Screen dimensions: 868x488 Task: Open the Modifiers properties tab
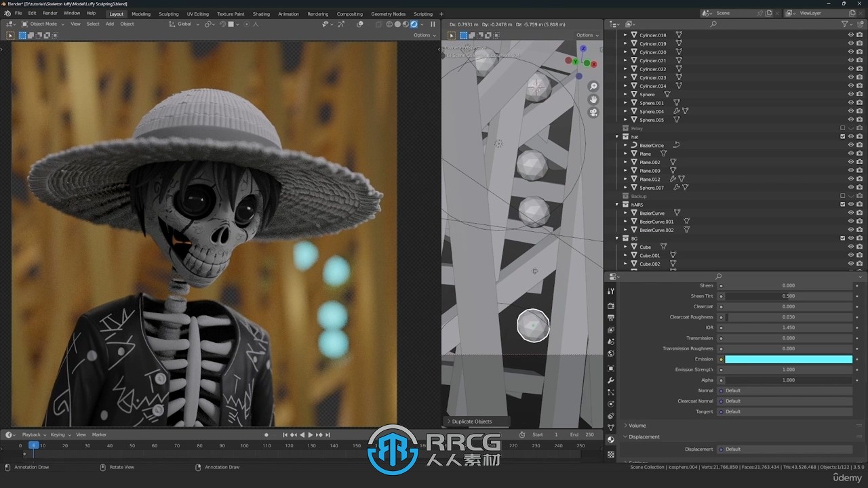click(611, 380)
